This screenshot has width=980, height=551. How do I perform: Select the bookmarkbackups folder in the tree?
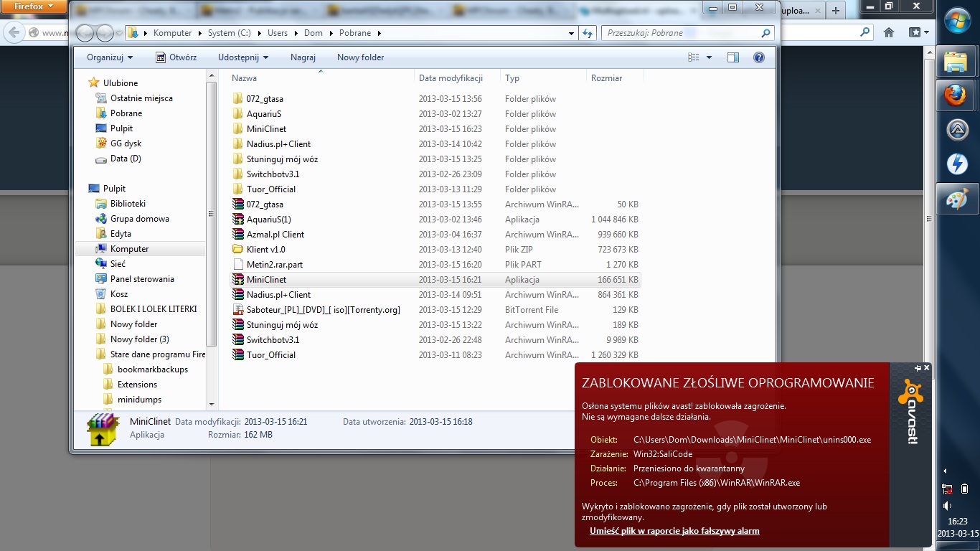pos(153,369)
